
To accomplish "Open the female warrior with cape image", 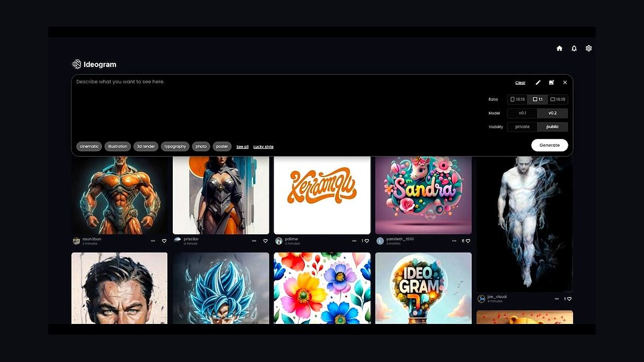I will click(221, 195).
